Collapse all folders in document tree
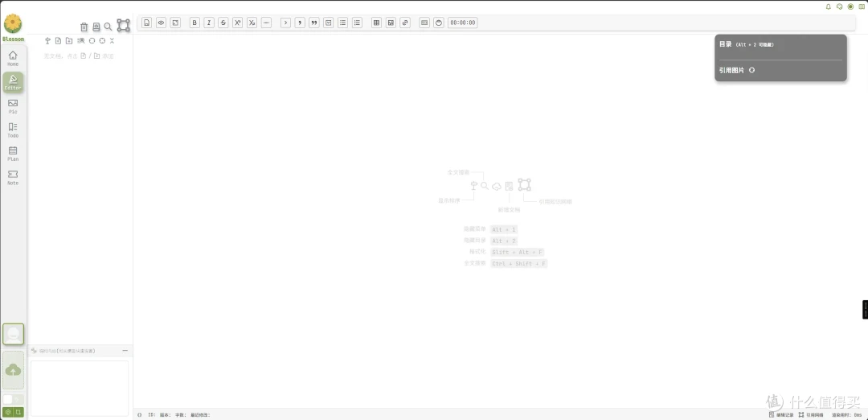Screen dimensions: 868x420 (x=112, y=41)
